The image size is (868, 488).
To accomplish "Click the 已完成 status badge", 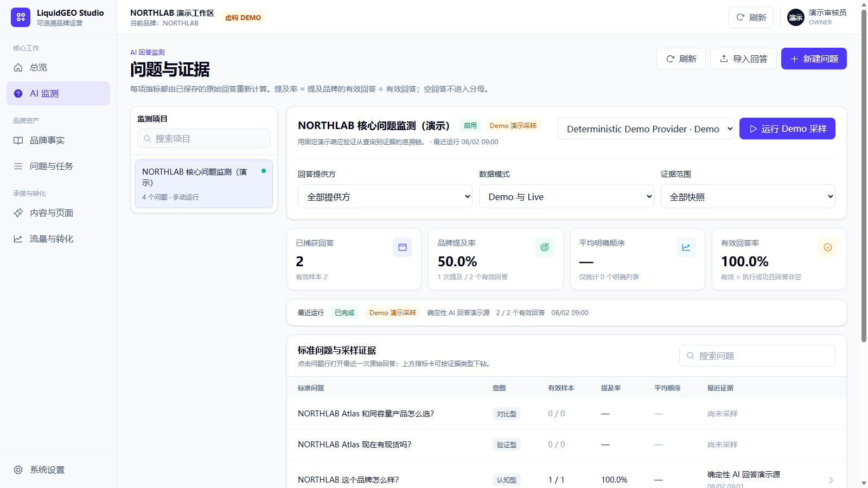I will pyautogui.click(x=344, y=313).
